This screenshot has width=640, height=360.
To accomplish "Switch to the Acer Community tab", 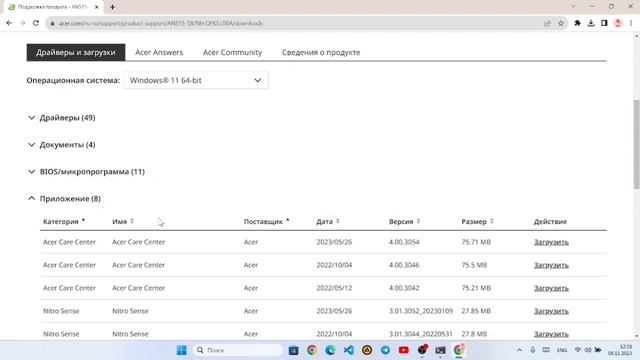I will point(232,53).
